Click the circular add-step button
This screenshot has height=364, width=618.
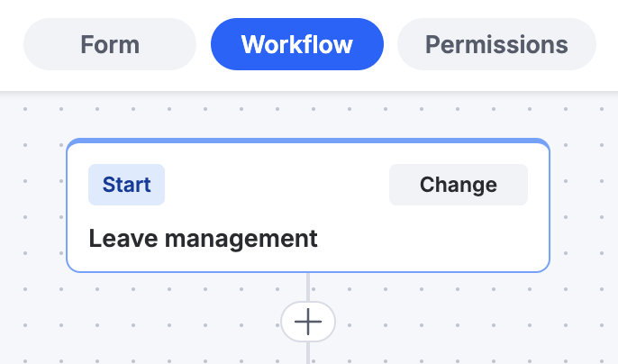308,322
